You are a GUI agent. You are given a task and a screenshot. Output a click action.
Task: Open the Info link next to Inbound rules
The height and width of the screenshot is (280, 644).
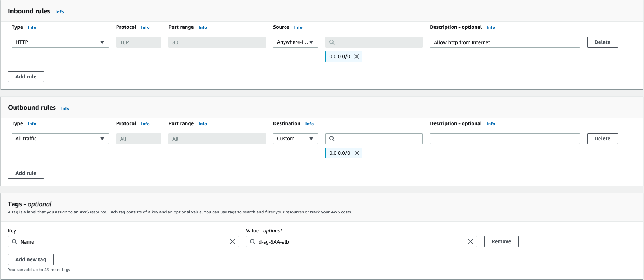(59, 12)
